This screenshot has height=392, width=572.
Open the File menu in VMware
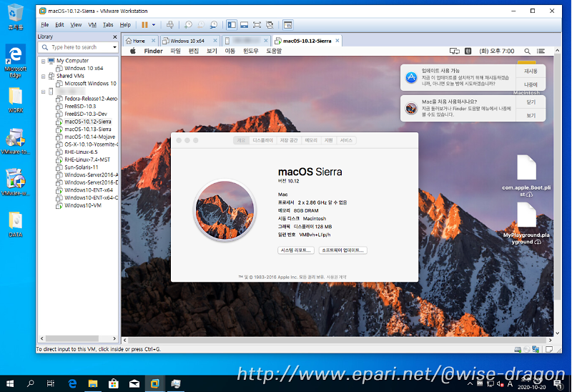click(45, 25)
